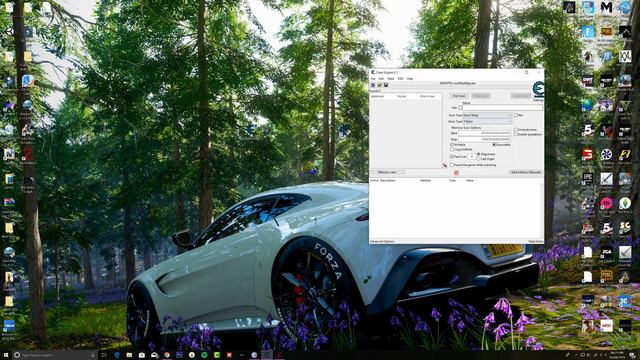Toggle the Executable checkbox
640x360 pixels.
[x=494, y=145]
